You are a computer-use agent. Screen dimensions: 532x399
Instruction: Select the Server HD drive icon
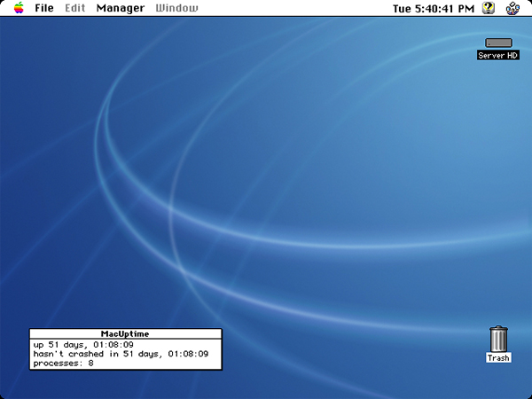tap(498, 42)
